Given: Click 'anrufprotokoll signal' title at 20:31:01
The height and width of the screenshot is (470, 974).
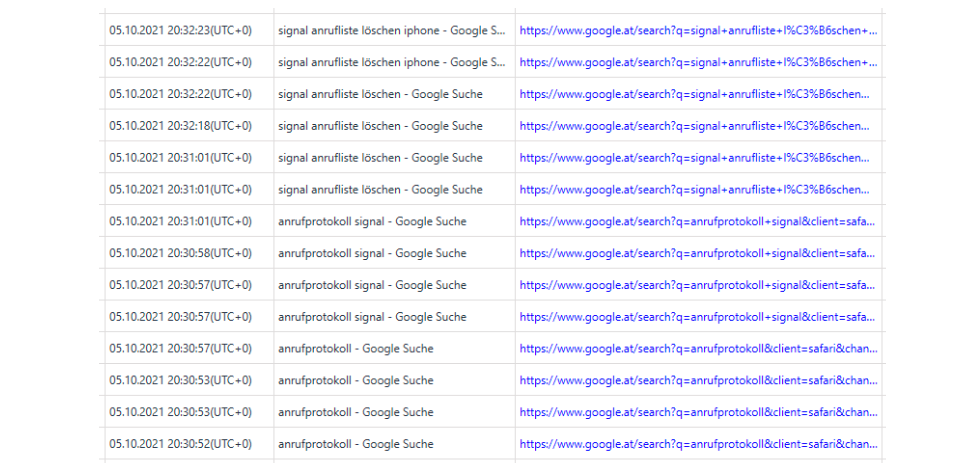Looking at the screenshot, I should point(372,221).
